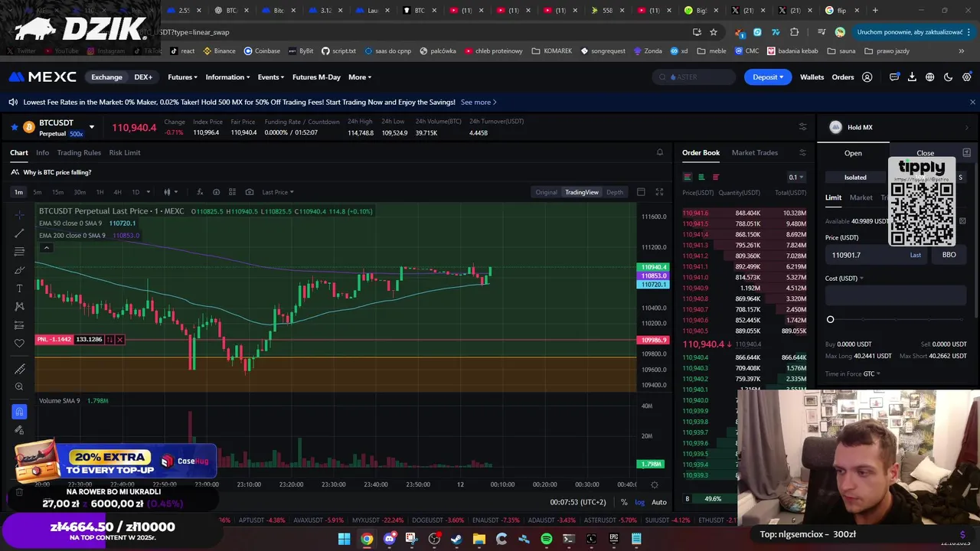
Task: Open the Information menu dropdown
Action: (x=227, y=77)
